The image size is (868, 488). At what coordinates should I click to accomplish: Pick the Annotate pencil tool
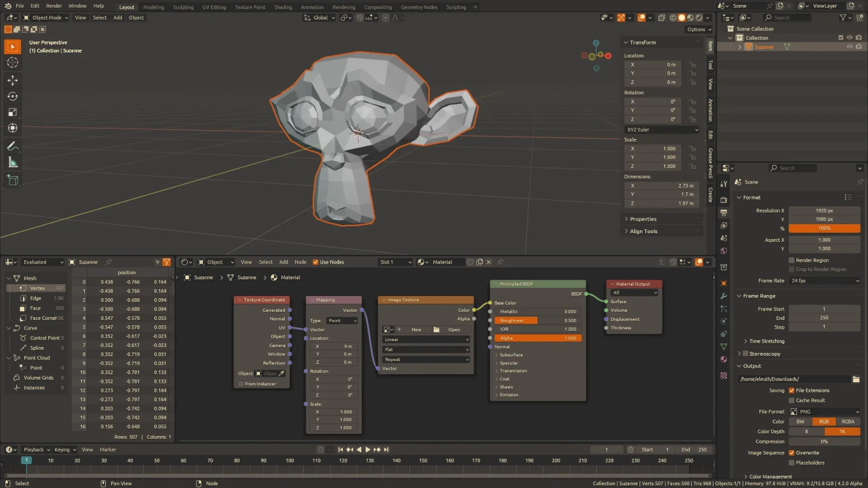(12, 146)
